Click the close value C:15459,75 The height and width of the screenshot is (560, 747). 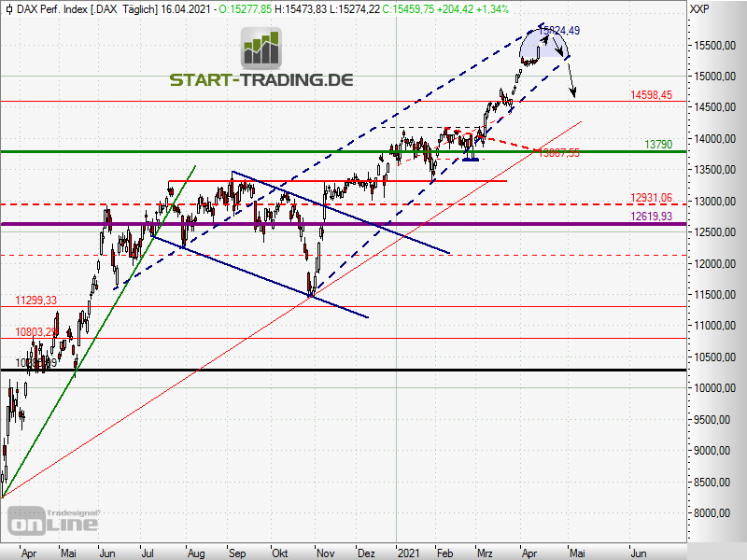click(x=409, y=9)
